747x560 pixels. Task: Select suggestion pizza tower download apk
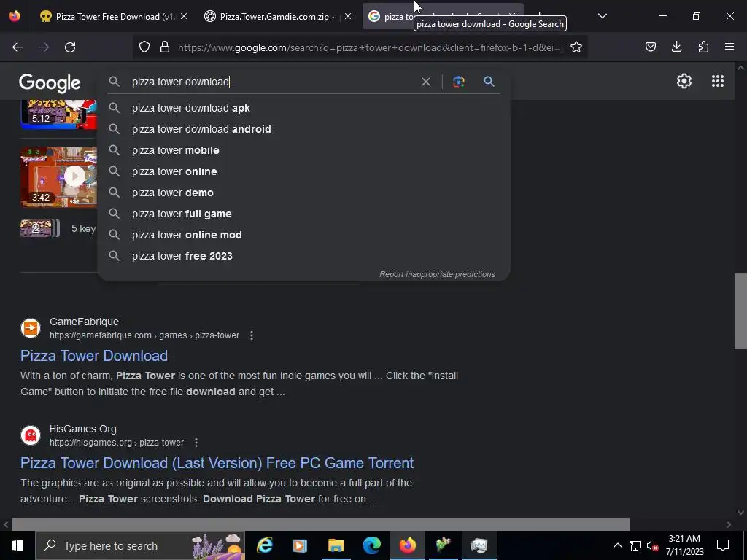point(303,108)
